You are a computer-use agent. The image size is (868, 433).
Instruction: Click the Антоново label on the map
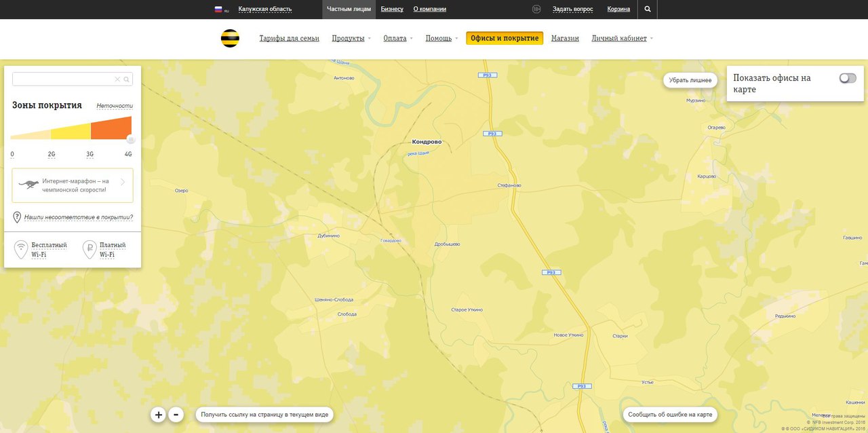pos(344,78)
